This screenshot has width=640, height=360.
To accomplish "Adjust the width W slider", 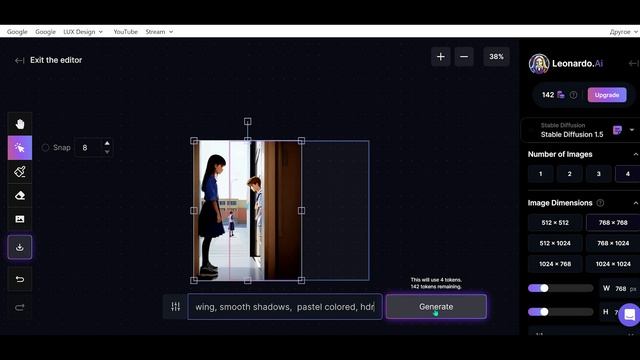I will coord(560,288).
